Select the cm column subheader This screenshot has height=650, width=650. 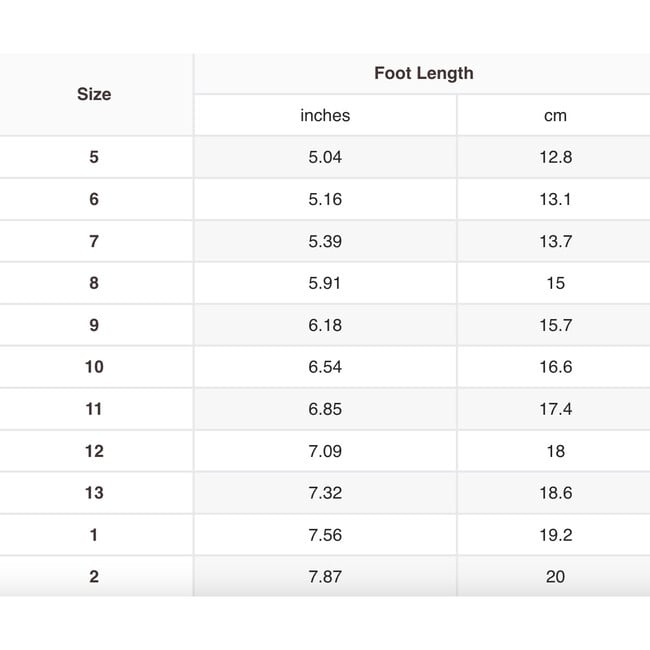click(x=555, y=116)
